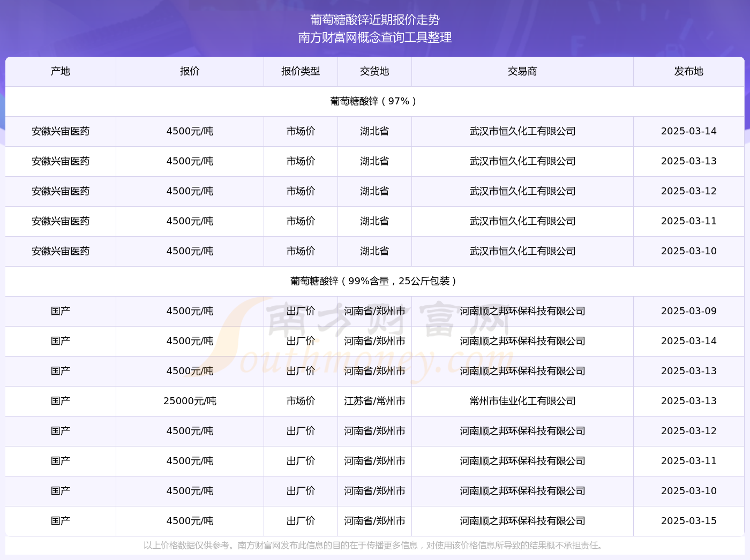
Task: Click the price disclaimer text at bottom
Action: [374, 546]
